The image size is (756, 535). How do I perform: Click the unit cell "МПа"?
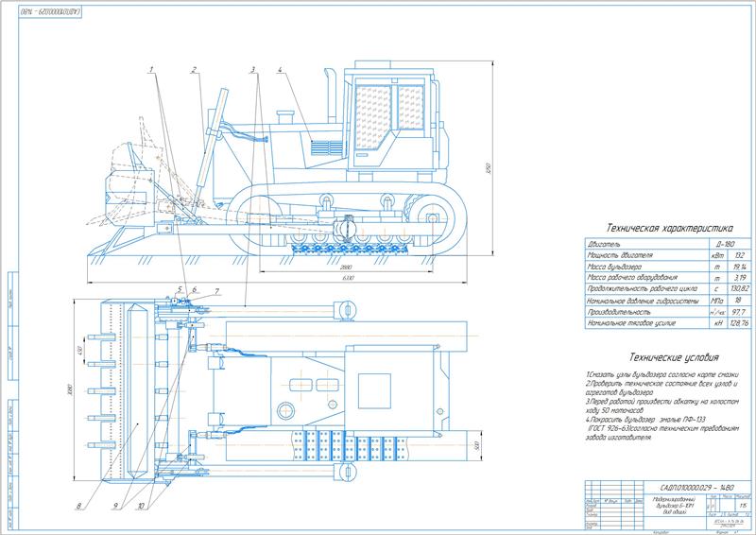pos(717,301)
